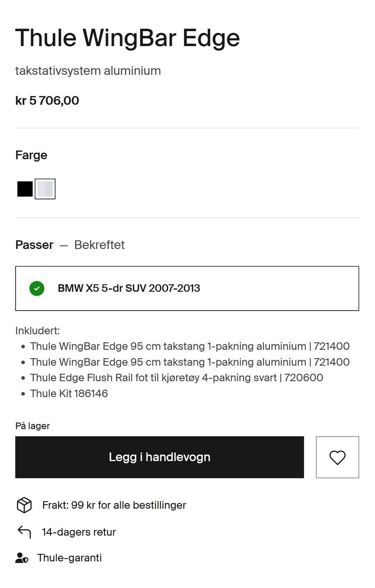This screenshot has width=375, height=588.
Task: Add to wishlist with heart icon
Action: coord(337,457)
